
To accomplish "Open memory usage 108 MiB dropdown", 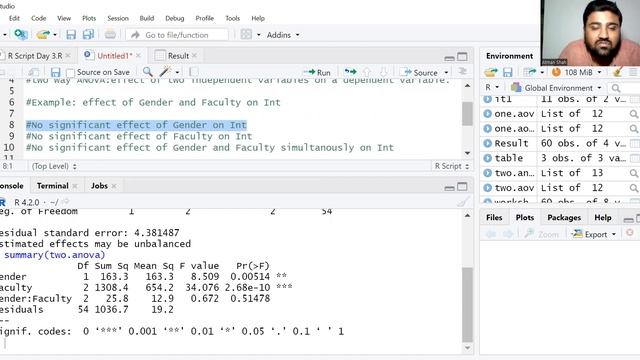I will point(599,73).
